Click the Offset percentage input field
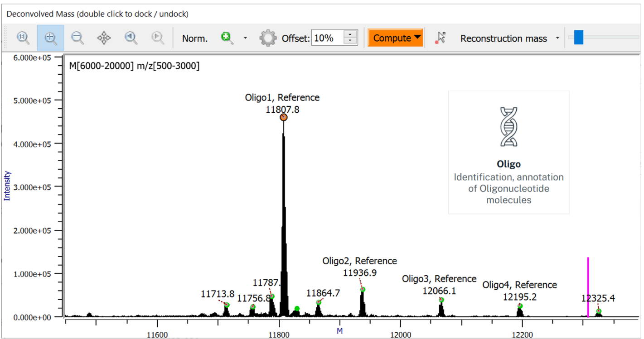This screenshot has width=644, height=339. click(327, 38)
